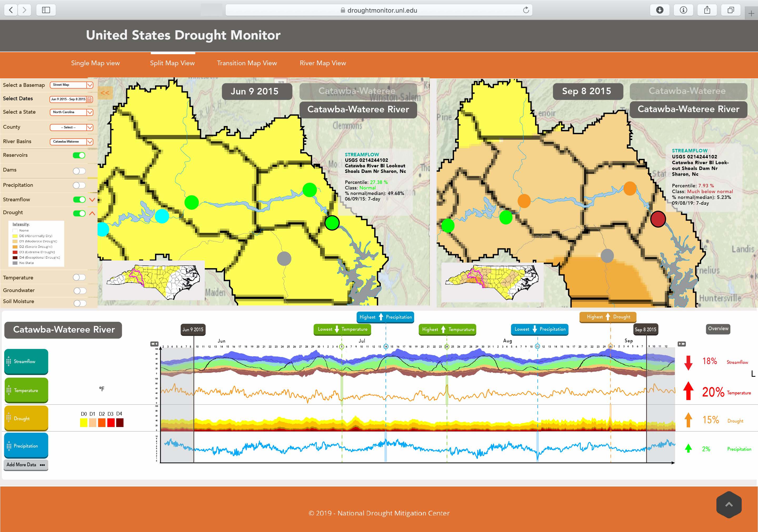Screen dimensions: 758x532
Task: Advance the timeline with right double-arrow
Action: (x=682, y=344)
